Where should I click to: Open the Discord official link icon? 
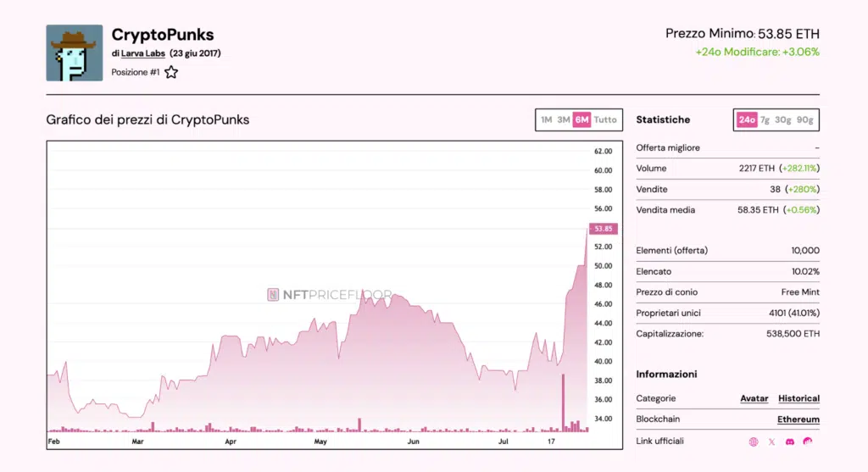[789, 441]
